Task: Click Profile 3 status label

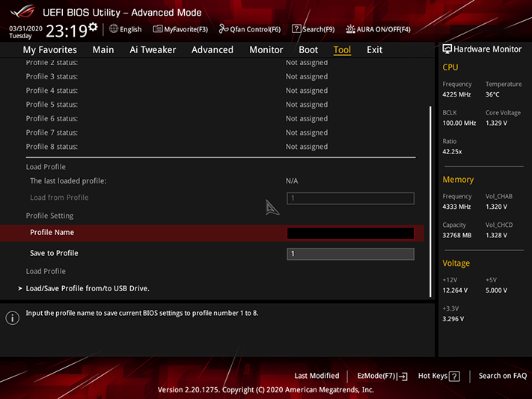Action: coord(52,76)
